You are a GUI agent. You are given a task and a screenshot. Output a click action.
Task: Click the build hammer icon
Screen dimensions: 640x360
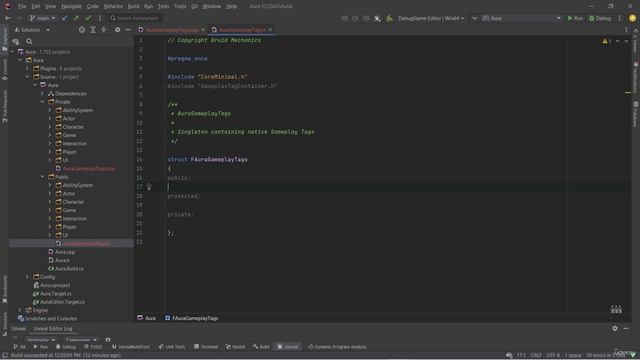pos(389,18)
